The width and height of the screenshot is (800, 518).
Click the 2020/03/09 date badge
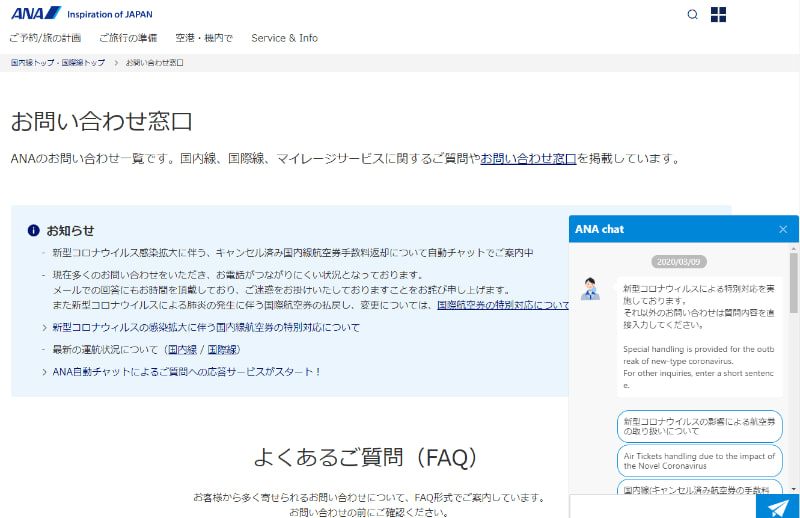tap(679, 262)
